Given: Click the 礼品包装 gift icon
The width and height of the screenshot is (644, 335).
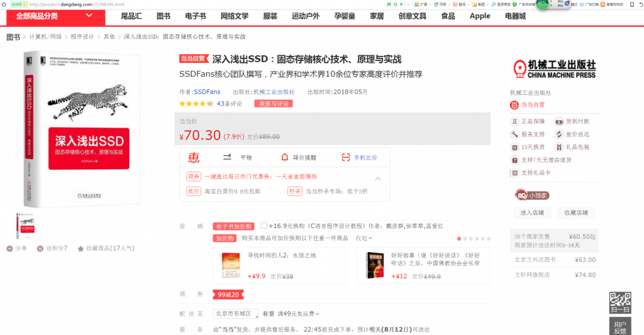Looking at the screenshot, I should [x=559, y=147].
